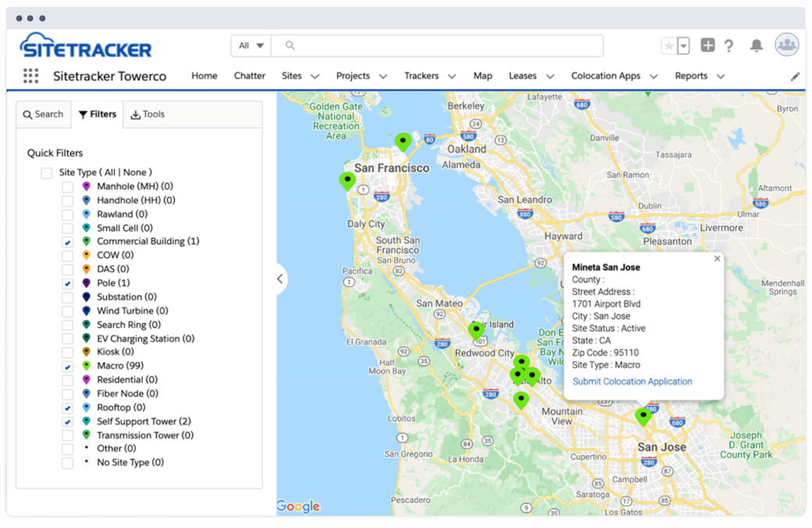Select All site types link
Screen dimensions: 812x528
[110, 172]
